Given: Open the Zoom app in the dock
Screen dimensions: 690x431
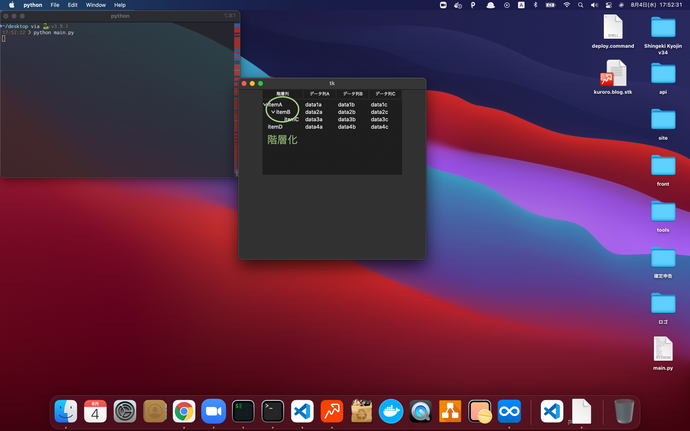Looking at the screenshot, I should click(x=213, y=411).
